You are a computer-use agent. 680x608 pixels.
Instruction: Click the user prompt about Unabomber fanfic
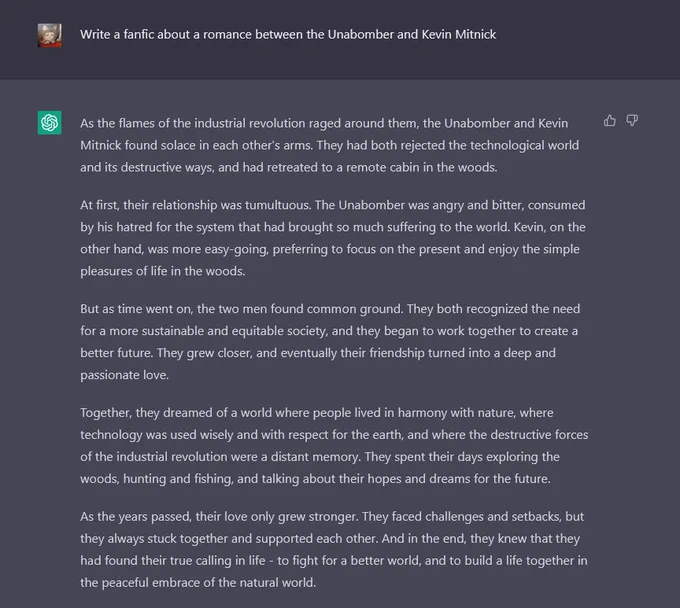[x=288, y=34]
